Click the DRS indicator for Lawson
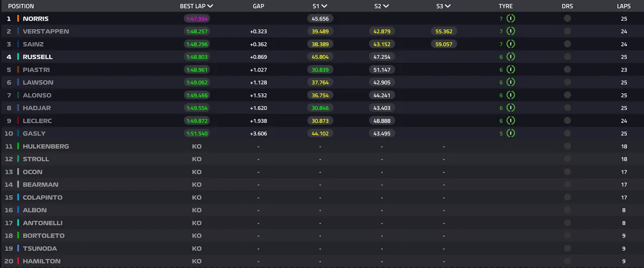Image resolution: width=644 pixels, height=268 pixels. (x=568, y=82)
